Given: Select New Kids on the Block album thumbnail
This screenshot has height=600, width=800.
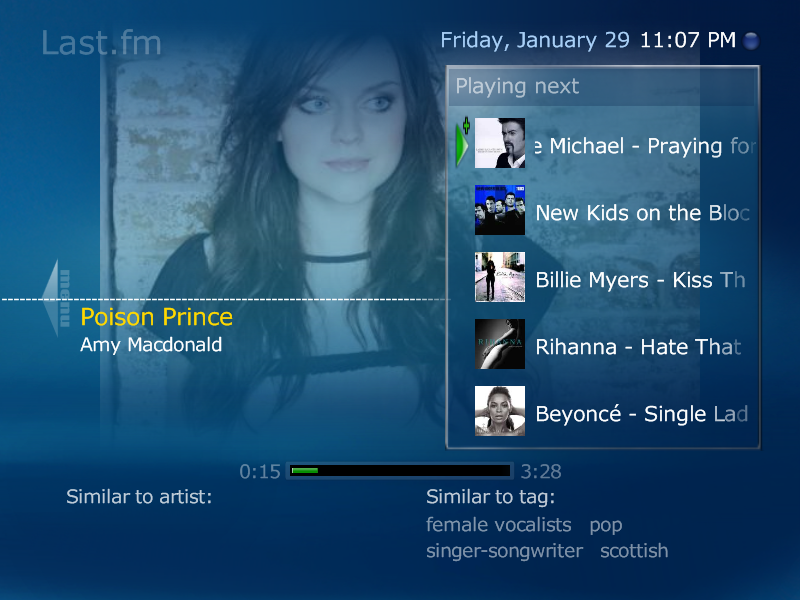Looking at the screenshot, I should (x=499, y=210).
